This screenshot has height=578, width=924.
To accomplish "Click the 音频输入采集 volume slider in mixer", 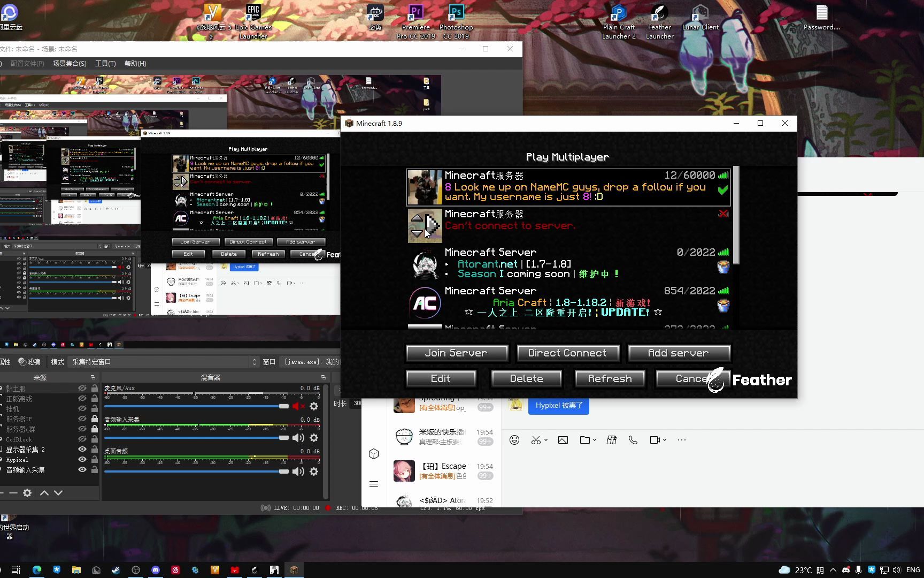I will pos(197,438).
